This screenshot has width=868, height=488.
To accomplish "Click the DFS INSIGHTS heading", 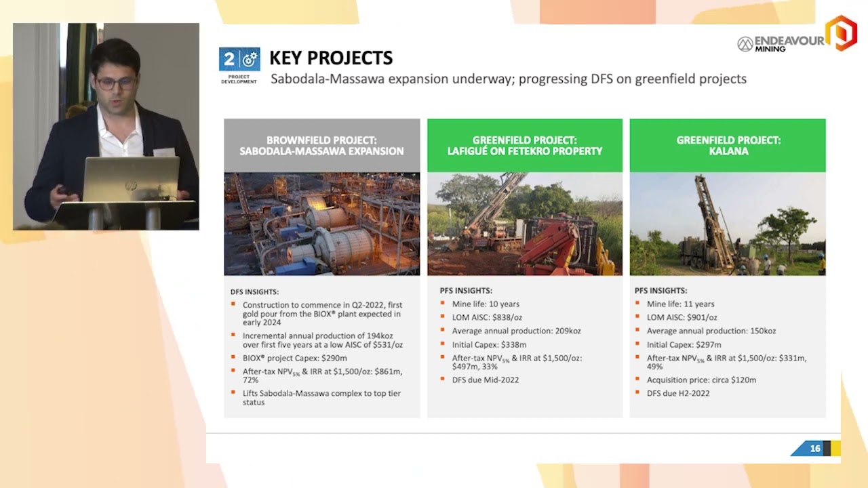I will (x=254, y=292).
